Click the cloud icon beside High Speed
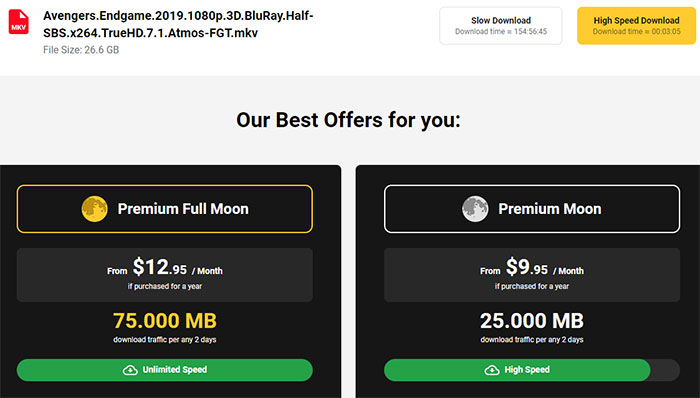The image size is (700, 398). pyautogui.click(x=492, y=370)
